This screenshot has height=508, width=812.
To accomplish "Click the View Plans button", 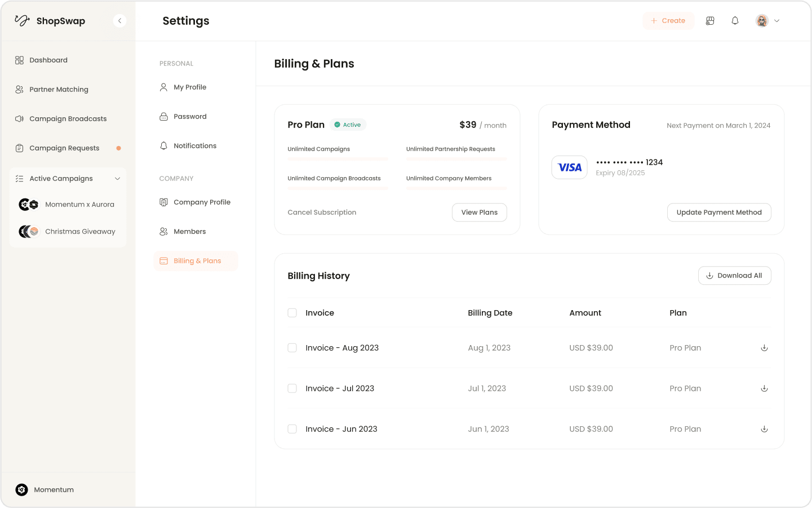I will coord(480,212).
